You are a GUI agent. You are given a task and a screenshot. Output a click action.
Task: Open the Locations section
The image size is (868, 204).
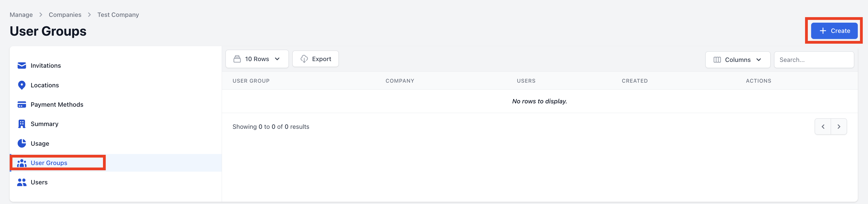coord(116,85)
